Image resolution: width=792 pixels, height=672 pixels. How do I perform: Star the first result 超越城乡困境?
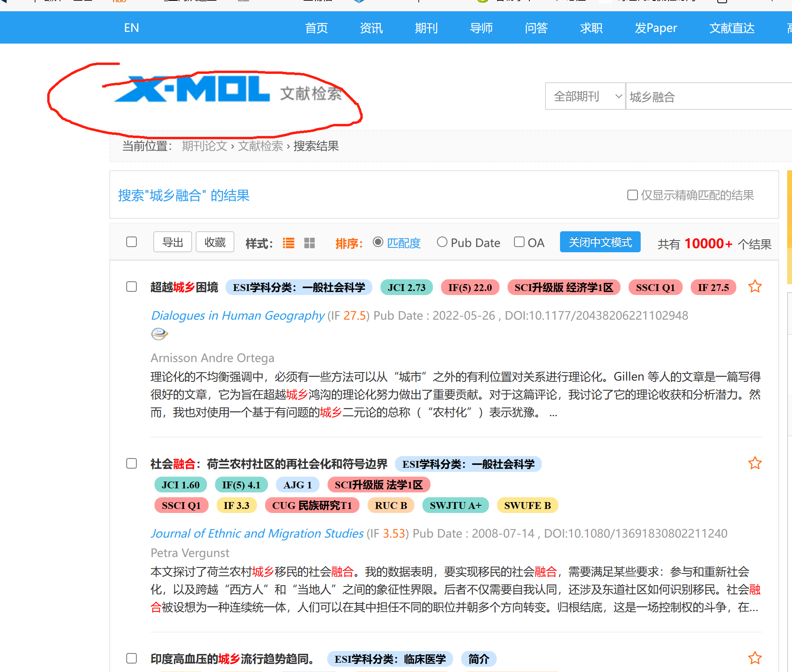(754, 287)
